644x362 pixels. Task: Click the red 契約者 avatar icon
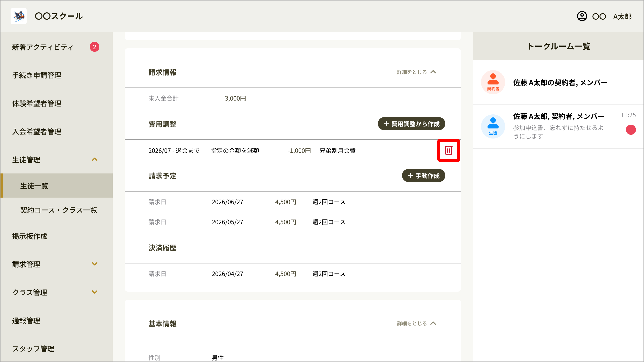pos(493,82)
